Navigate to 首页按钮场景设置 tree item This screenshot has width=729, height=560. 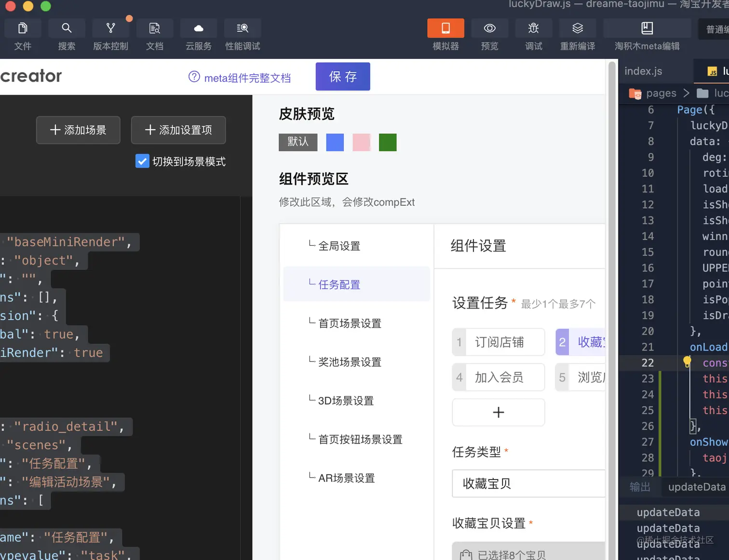point(361,439)
